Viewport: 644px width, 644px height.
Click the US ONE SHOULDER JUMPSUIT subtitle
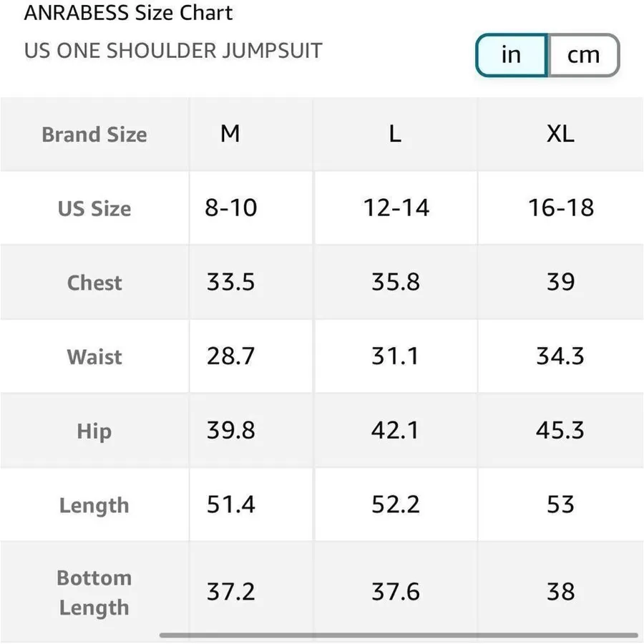click(173, 51)
